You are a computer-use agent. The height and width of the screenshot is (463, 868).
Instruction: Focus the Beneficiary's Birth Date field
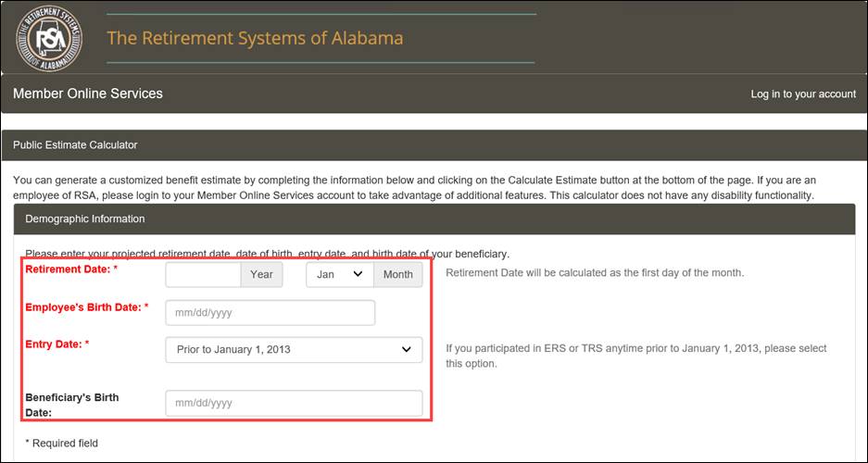[293, 404]
